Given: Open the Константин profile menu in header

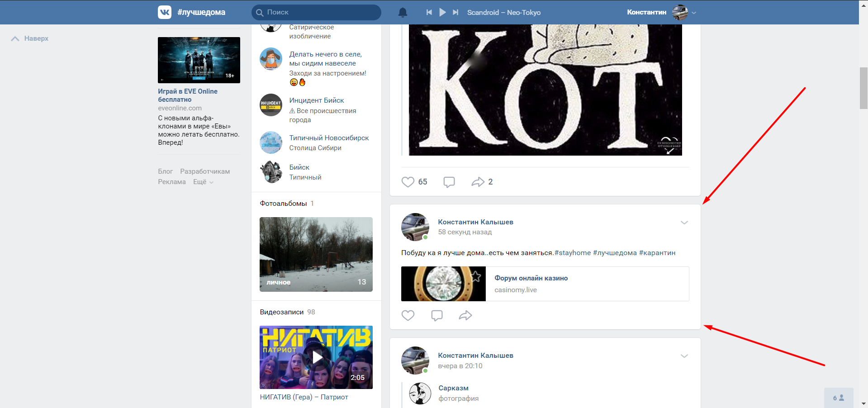Looking at the screenshot, I should click(661, 13).
